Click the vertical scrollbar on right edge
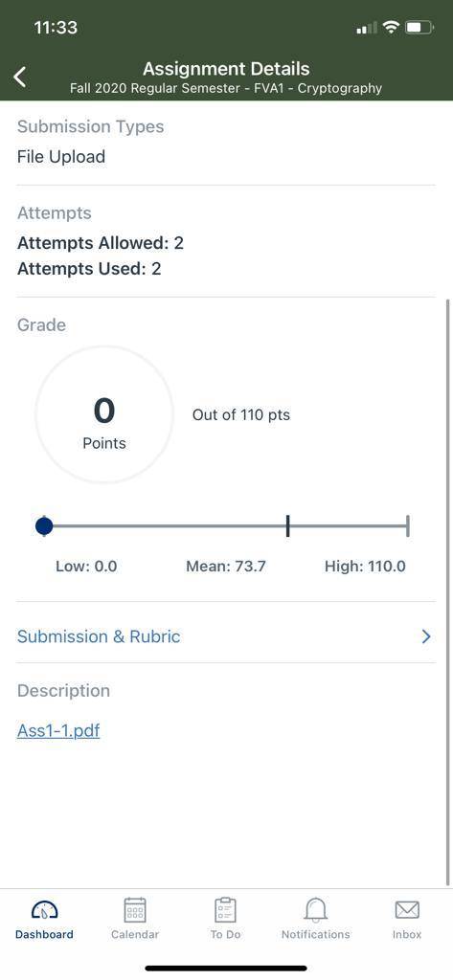The width and height of the screenshot is (453, 980). click(x=447, y=591)
